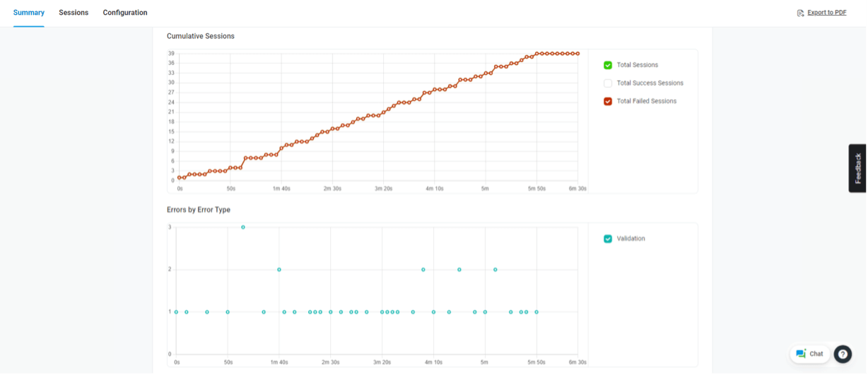Open the help question mark icon

pos(843,354)
